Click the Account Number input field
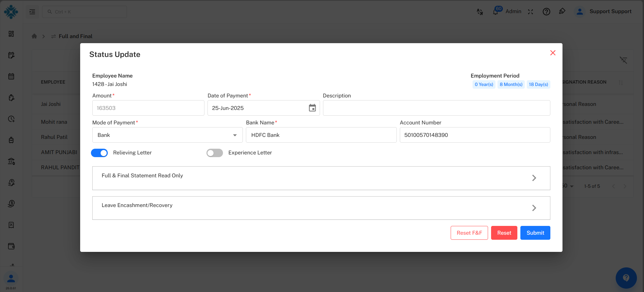The image size is (644, 292). [x=475, y=135]
